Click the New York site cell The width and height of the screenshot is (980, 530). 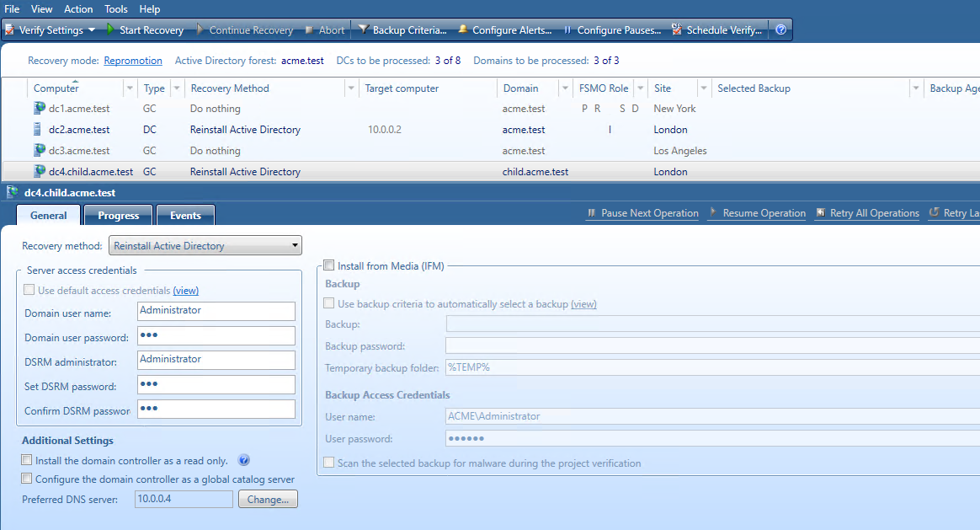674,108
